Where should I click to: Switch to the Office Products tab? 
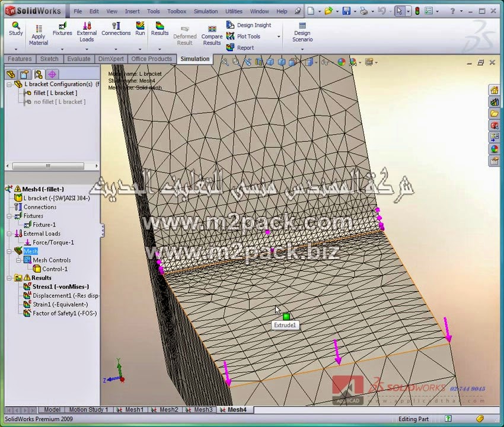point(151,59)
